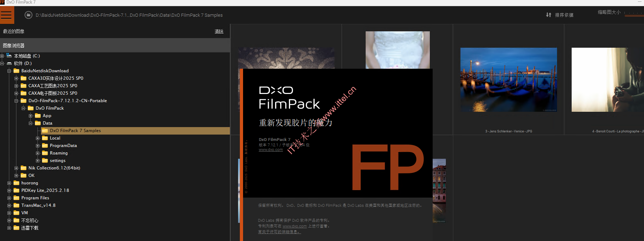Click the folder icon beside the path

coord(29,15)
